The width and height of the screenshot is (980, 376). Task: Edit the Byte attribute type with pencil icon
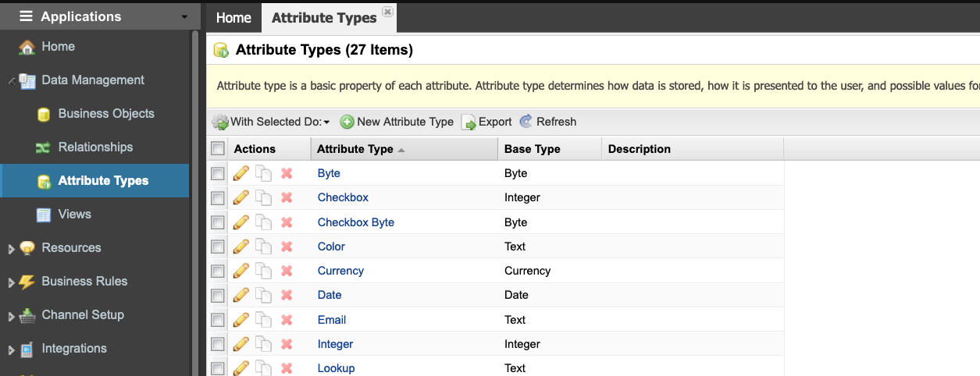pyautogui.click(x=241, y=173)
